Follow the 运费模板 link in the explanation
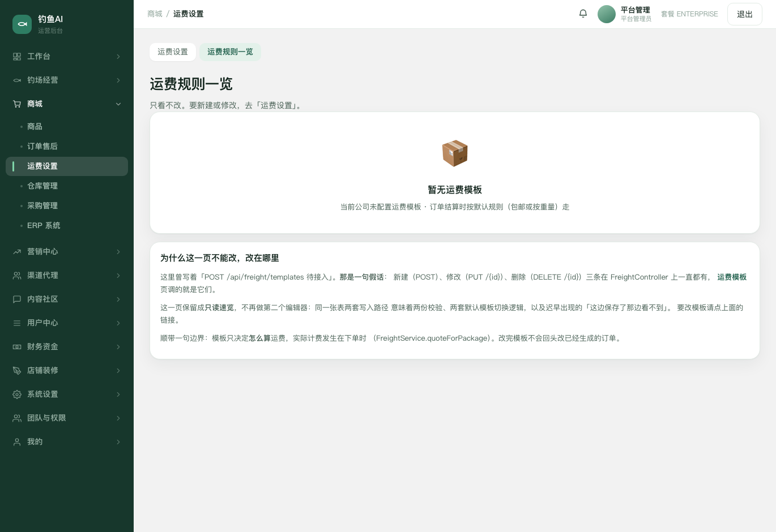 coord(732,277)
